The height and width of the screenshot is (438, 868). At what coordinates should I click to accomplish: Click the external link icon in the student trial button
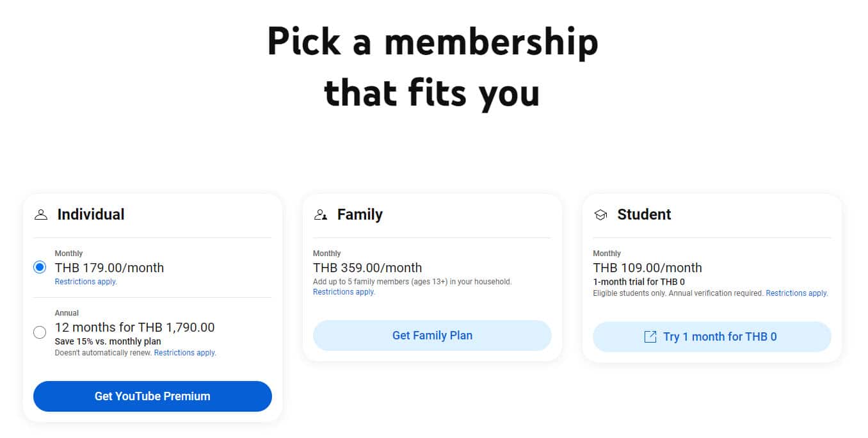[650, 337]
